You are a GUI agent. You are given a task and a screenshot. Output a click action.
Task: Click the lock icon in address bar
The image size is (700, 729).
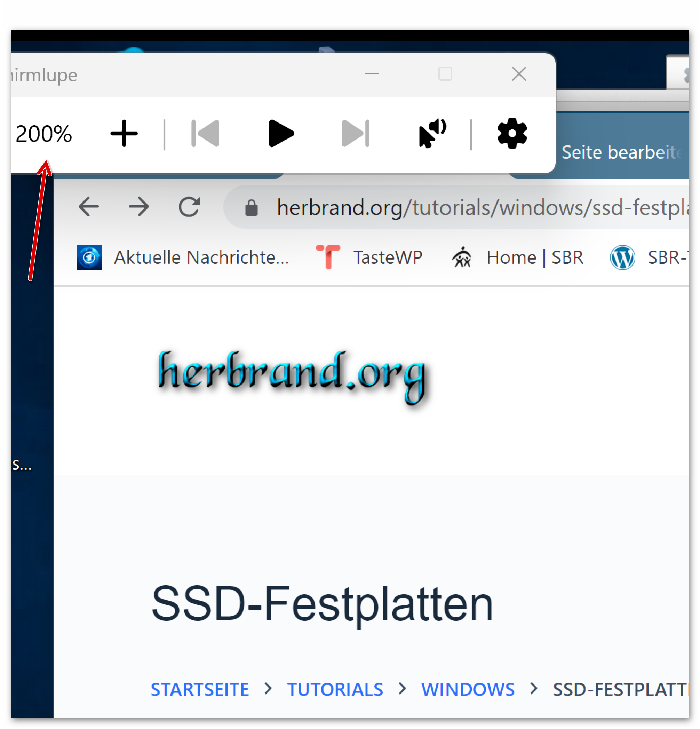252,207
